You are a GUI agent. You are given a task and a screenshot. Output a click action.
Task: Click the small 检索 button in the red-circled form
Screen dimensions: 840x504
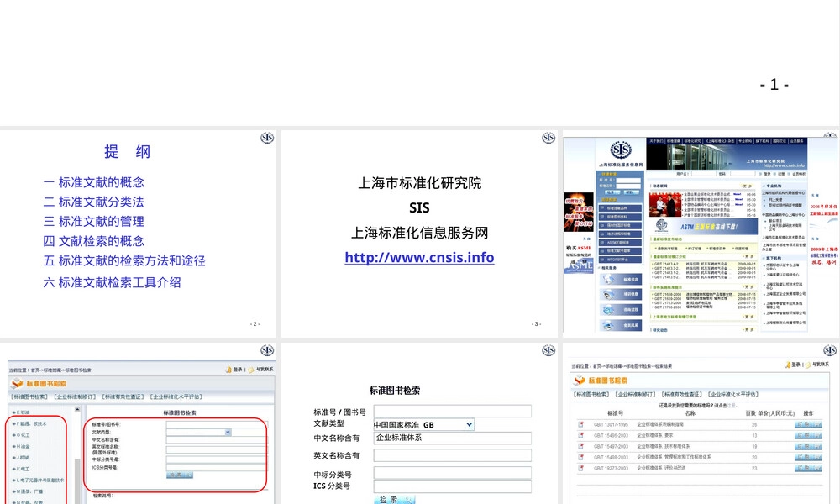180,475
